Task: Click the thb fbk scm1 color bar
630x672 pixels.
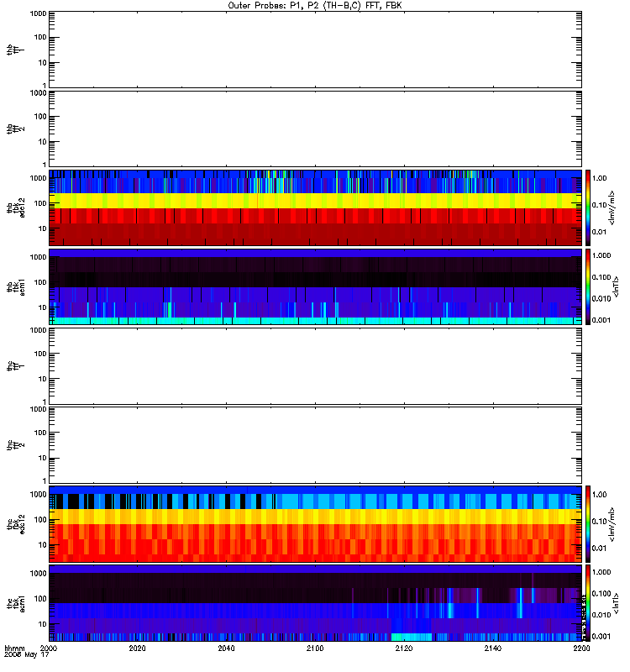Action: tap(588, 286)
